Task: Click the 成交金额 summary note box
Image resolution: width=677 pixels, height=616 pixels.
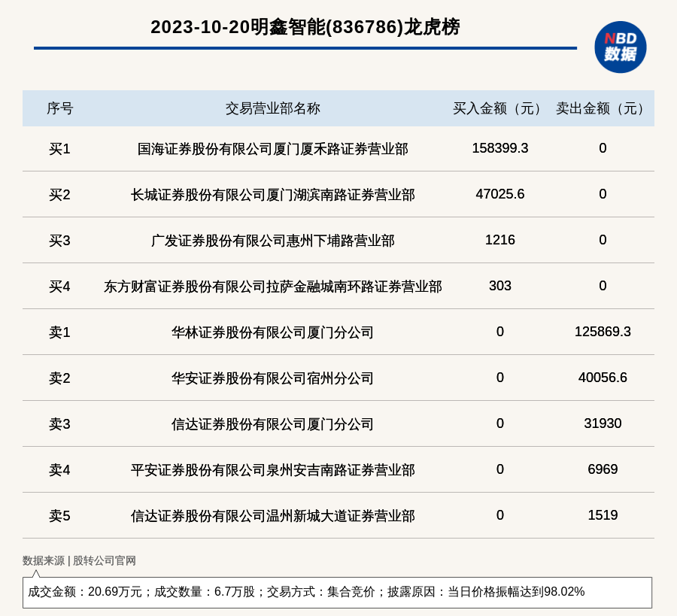Action: pyautogui.click(x=337, y=592)
